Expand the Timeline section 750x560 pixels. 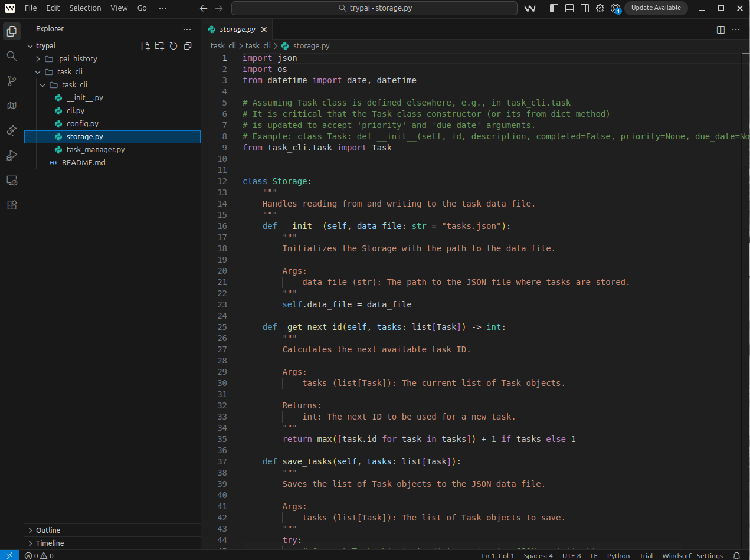point(50,543)
